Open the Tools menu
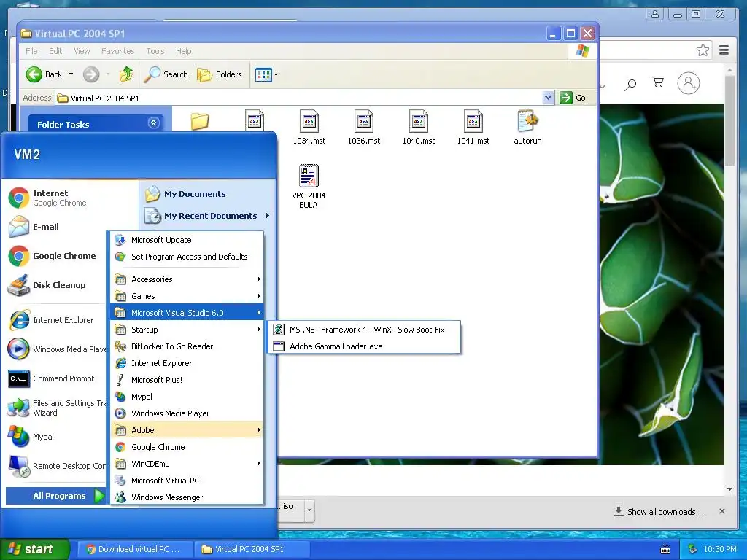Viewport: 747px width, 560px height. pos(155,51)
